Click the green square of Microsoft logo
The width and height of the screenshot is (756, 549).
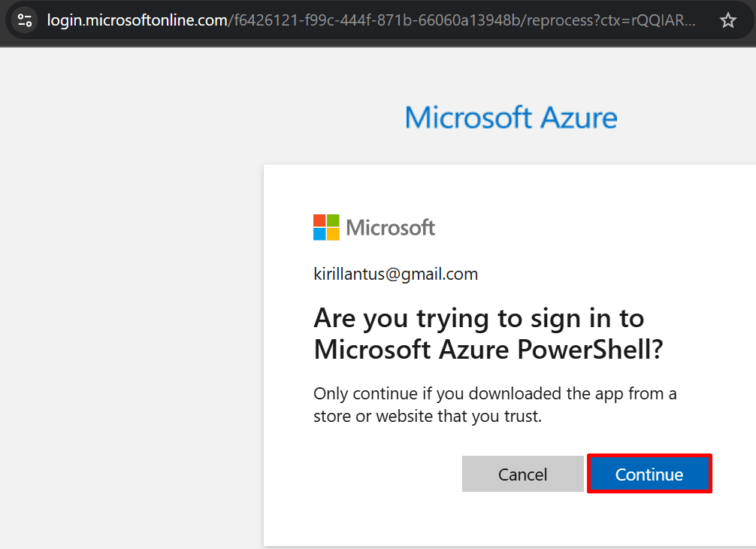pyautogui.click(x=333, y=220)
